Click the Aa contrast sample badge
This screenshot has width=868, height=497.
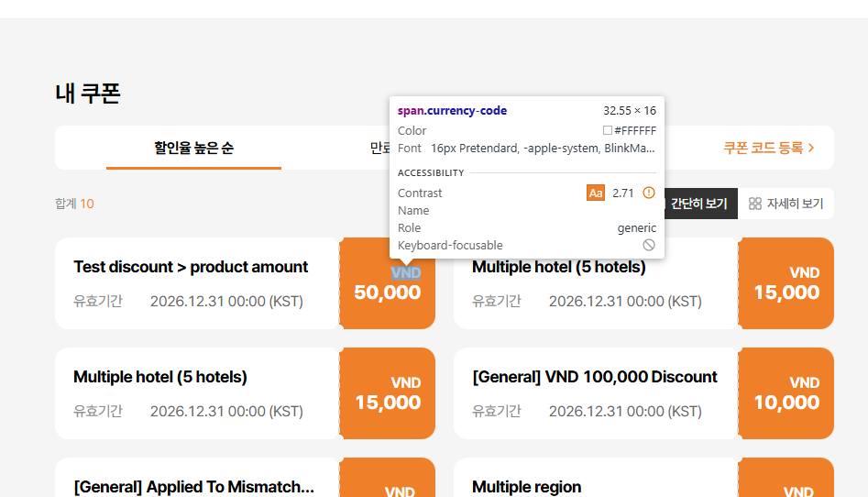coord(596,193)
